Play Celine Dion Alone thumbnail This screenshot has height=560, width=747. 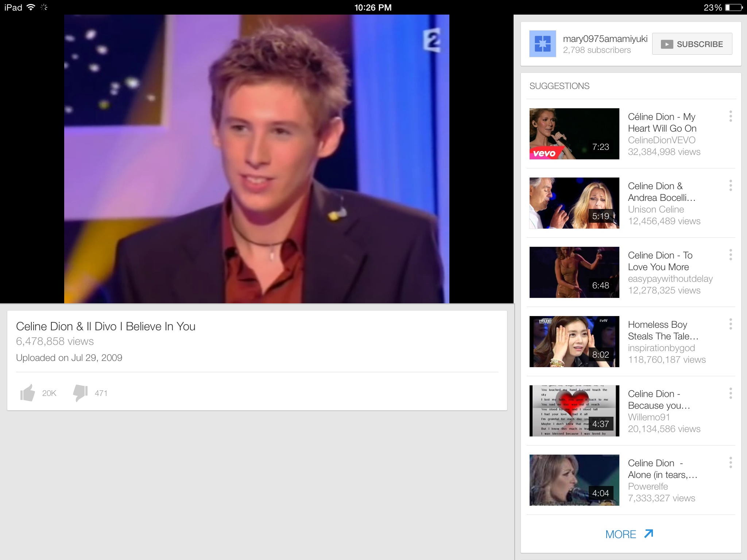click(574, 480)
